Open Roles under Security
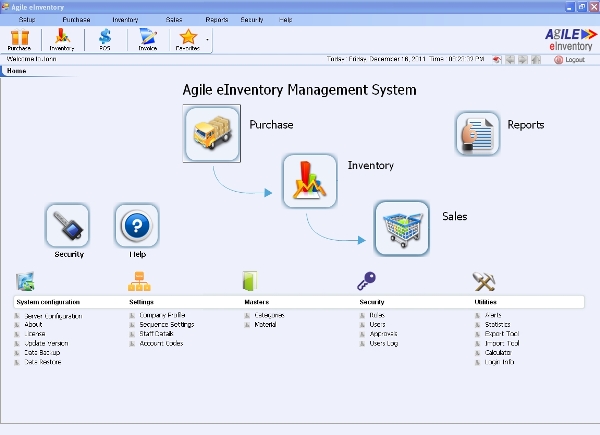Viewport: 600px width, 435px height. tap(377, 315)
